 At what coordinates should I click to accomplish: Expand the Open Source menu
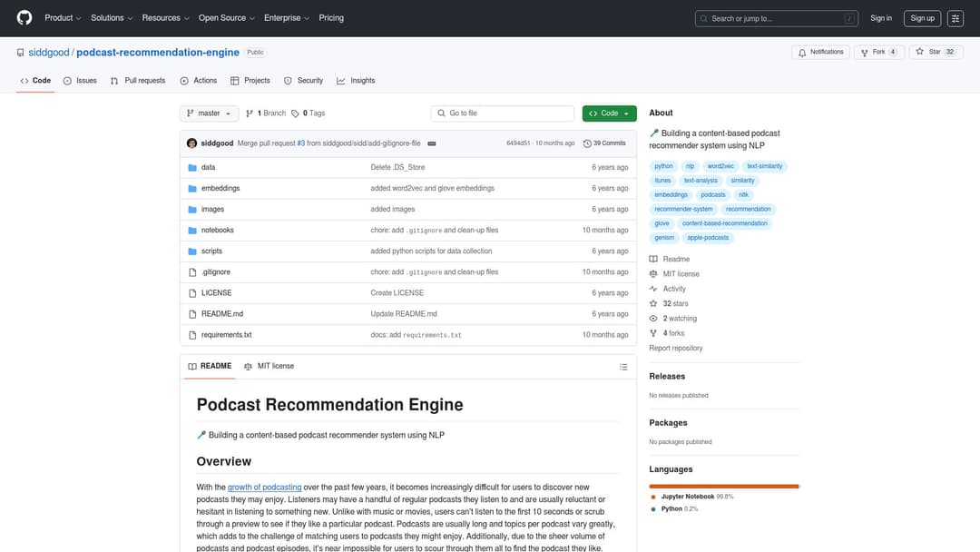[x=226, y=18]
